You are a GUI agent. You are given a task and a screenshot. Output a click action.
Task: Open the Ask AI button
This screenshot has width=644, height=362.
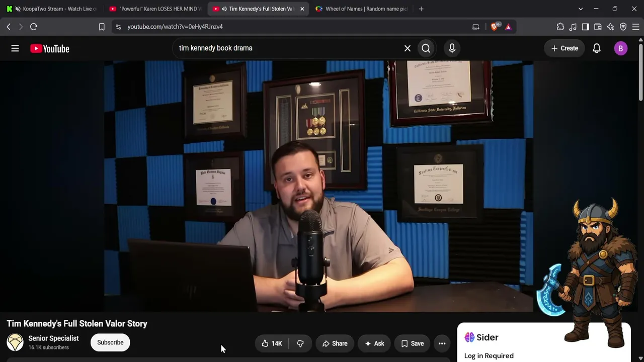click(x=374, y=343)
